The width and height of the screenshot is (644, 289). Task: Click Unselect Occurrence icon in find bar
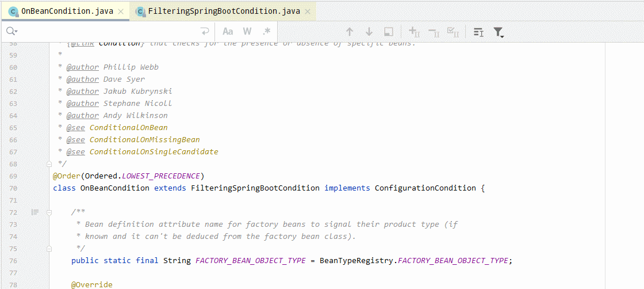[x=434, y=32]
